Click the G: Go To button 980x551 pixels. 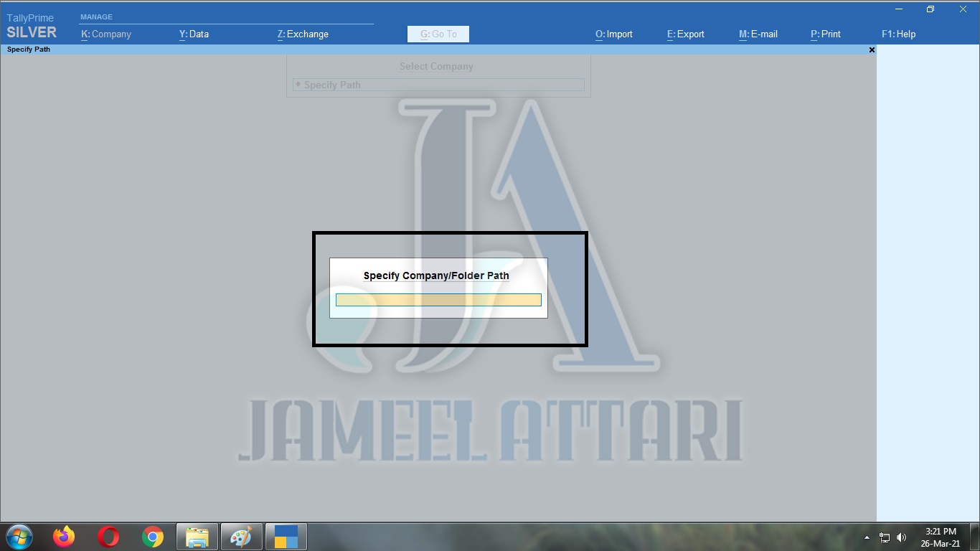(438, 34)
